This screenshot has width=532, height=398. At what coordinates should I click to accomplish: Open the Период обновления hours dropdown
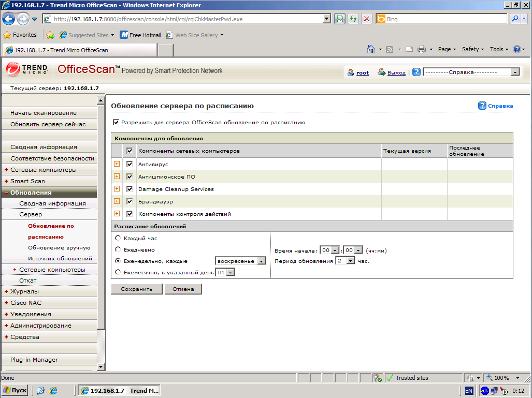(x=346, y=260)
